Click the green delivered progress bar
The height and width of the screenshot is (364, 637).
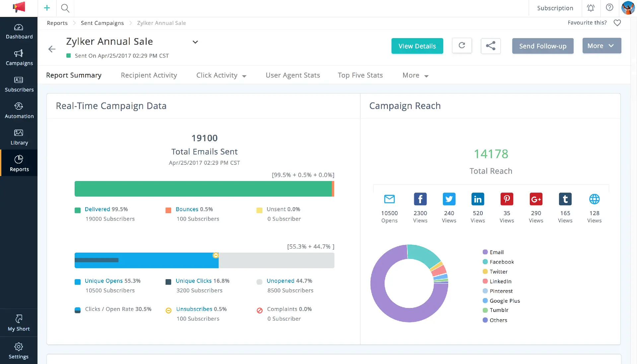pos(203,189)
